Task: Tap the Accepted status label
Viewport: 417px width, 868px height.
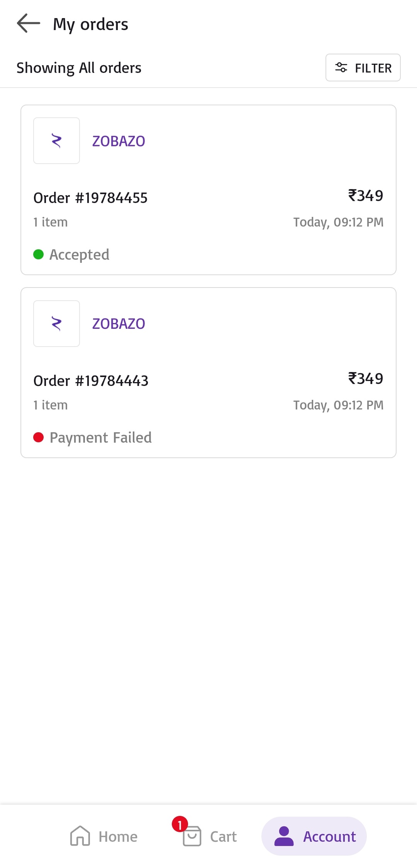Action: tap(80, 255)
